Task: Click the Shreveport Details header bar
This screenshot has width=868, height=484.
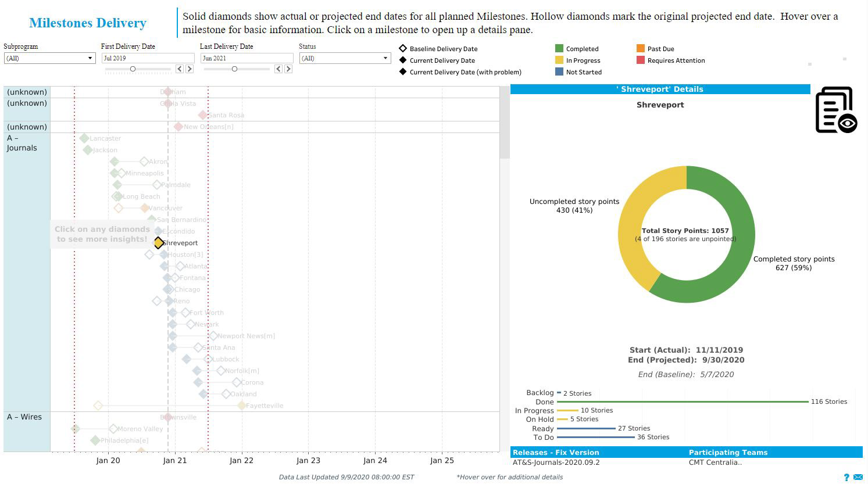Action: coord(660,89)
